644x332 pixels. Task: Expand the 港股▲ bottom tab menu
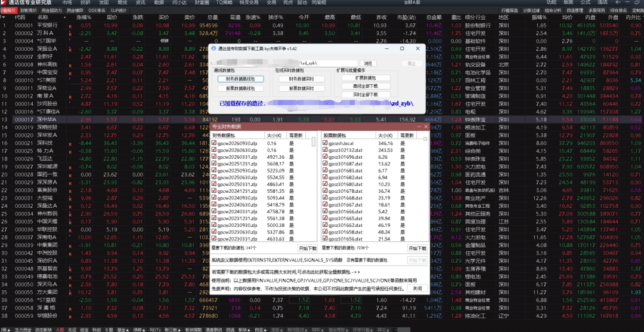(x=277, y=330)
